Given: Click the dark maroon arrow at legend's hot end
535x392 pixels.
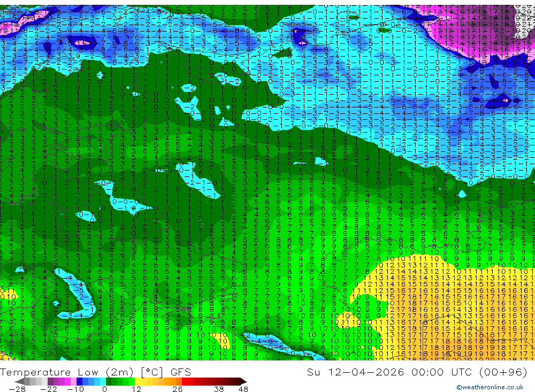Looking at the screenshot, I should coord(243,381).
